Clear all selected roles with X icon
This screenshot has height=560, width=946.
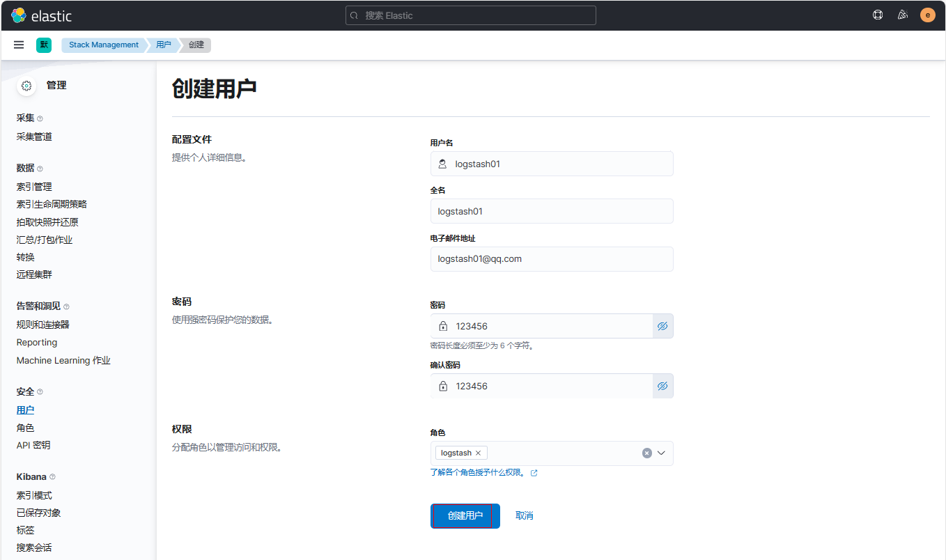tap(646, 453)
